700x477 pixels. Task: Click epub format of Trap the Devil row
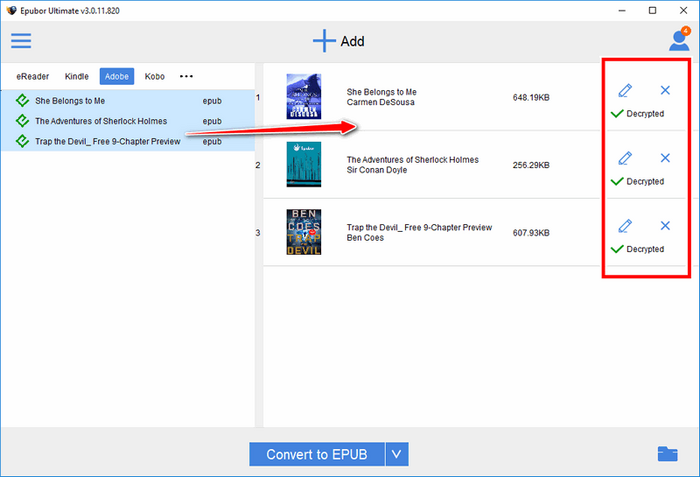pos(212,142)
